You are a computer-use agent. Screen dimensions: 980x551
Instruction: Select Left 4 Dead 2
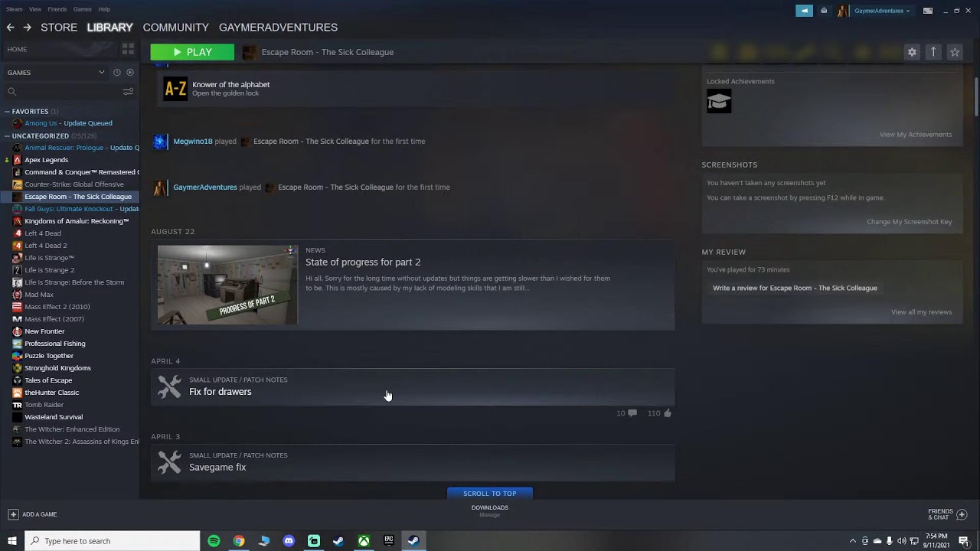[46, 246]
